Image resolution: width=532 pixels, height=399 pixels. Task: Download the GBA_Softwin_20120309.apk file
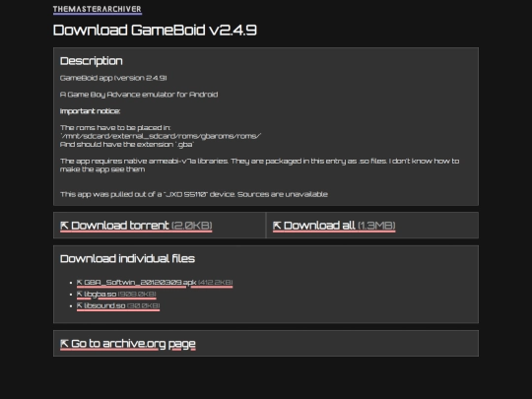(155, 283)
